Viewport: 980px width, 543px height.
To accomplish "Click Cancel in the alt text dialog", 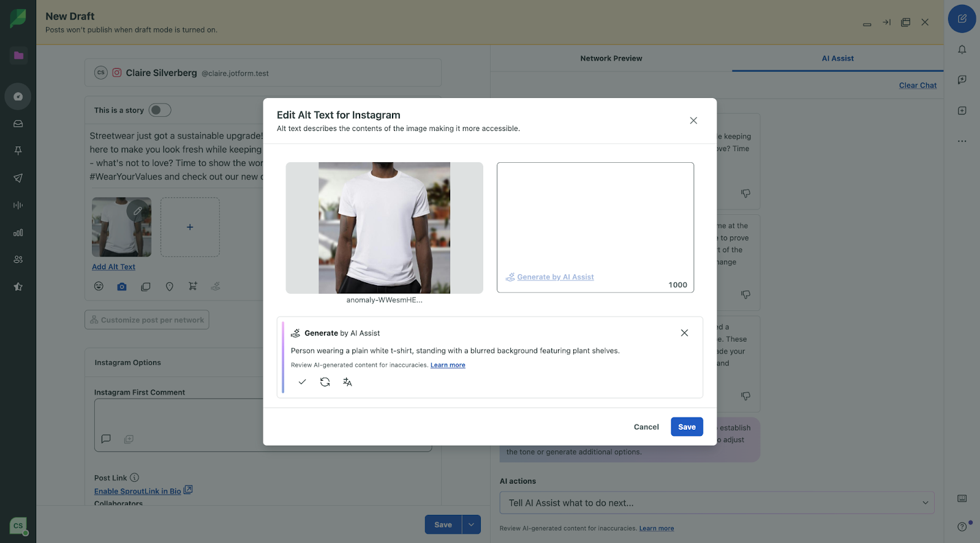I will point(646,427).
